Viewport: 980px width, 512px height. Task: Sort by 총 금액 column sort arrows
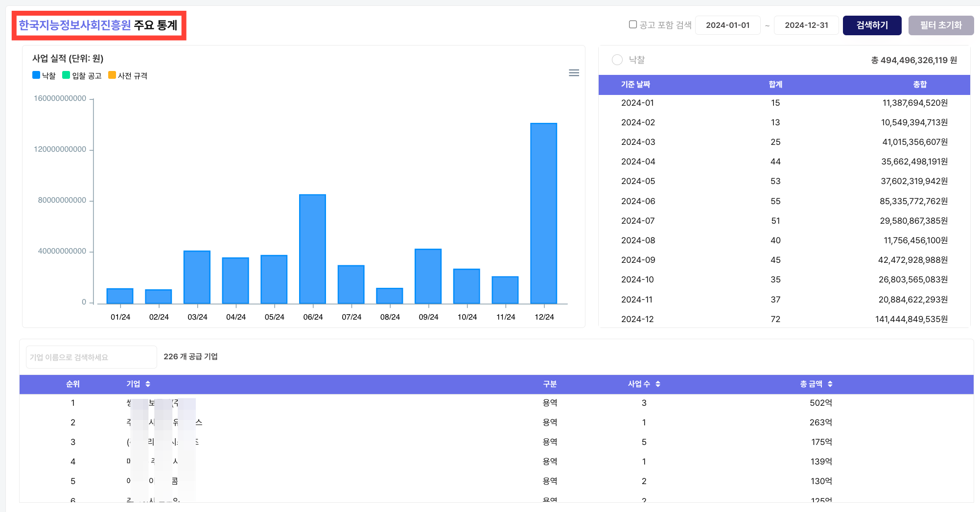pos(830,384)
